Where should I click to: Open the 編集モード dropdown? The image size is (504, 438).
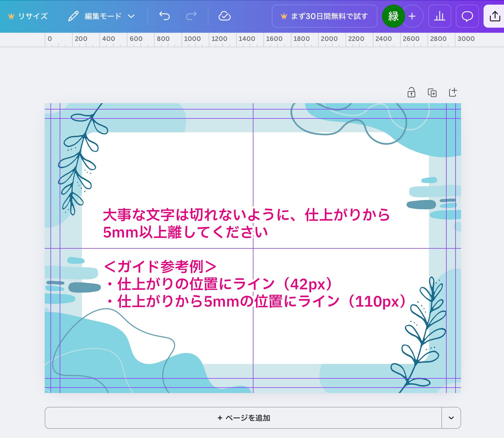point(131,16)
